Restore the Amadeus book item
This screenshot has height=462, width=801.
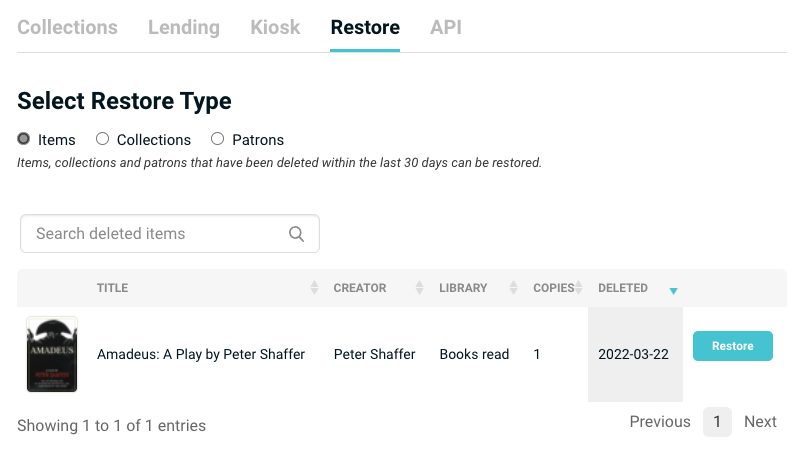click(x=732, y=346)
